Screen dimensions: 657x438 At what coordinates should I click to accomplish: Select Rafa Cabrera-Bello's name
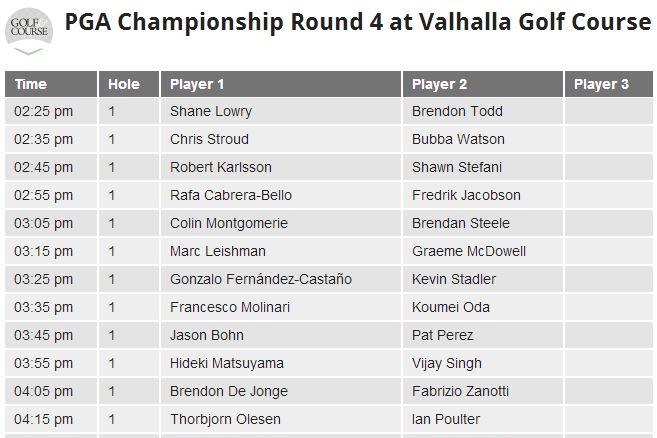point(231,195)
